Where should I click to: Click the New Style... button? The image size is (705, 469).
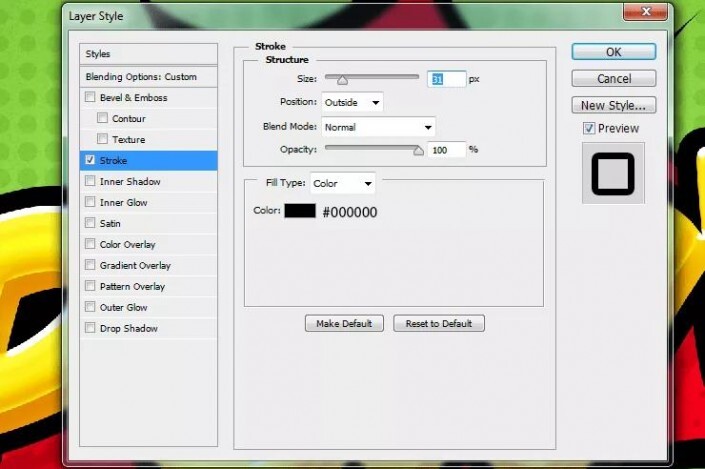pyautogui.click(x=613, y=105)
